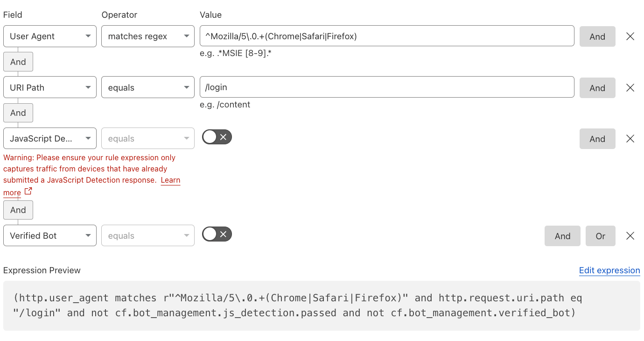Open the JavaScript Detection field dropdown
Screen dimensions: 644x341
click(50, 138)
